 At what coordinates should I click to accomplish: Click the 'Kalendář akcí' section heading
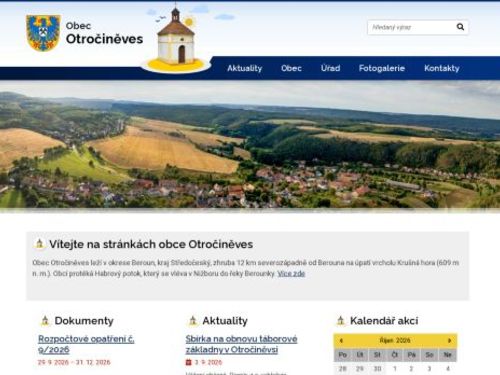[x=384, y=321]
